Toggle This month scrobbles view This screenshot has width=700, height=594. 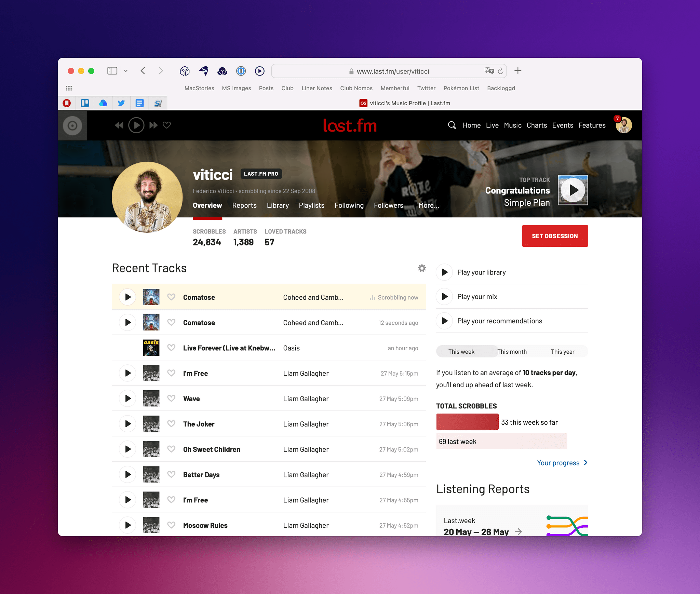pos(511,352)
